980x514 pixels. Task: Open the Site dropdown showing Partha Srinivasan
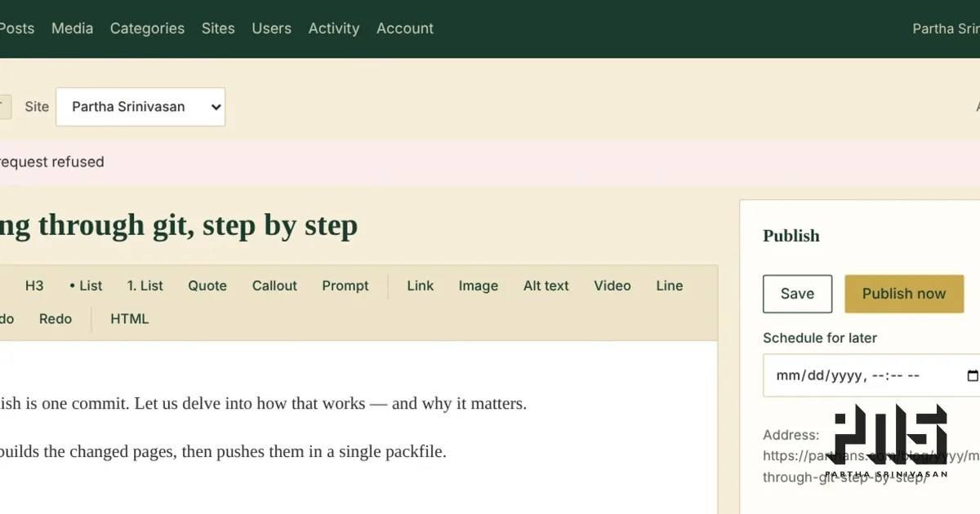point(140,107)
